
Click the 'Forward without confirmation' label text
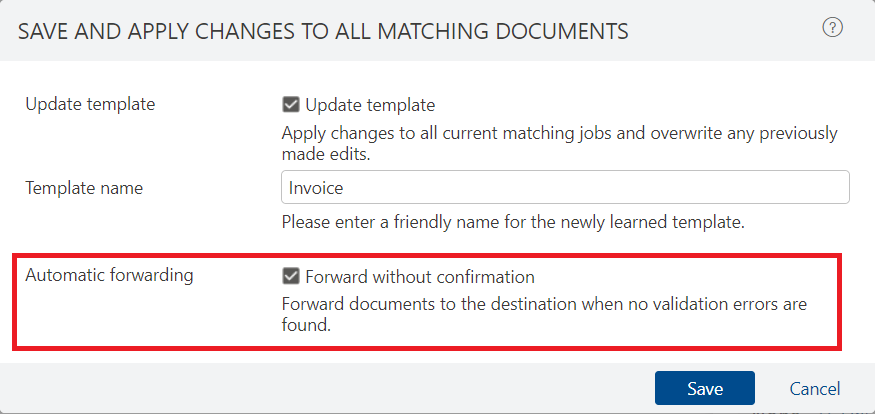point(420,277)
